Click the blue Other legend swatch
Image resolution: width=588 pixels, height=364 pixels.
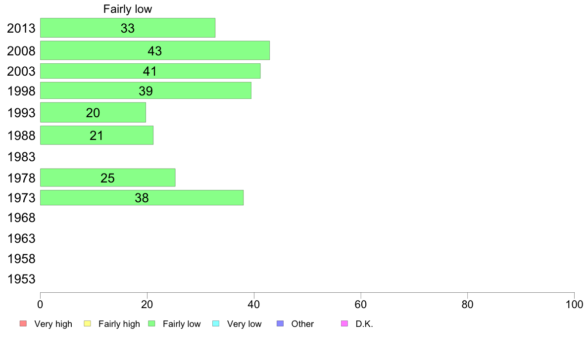280,323
